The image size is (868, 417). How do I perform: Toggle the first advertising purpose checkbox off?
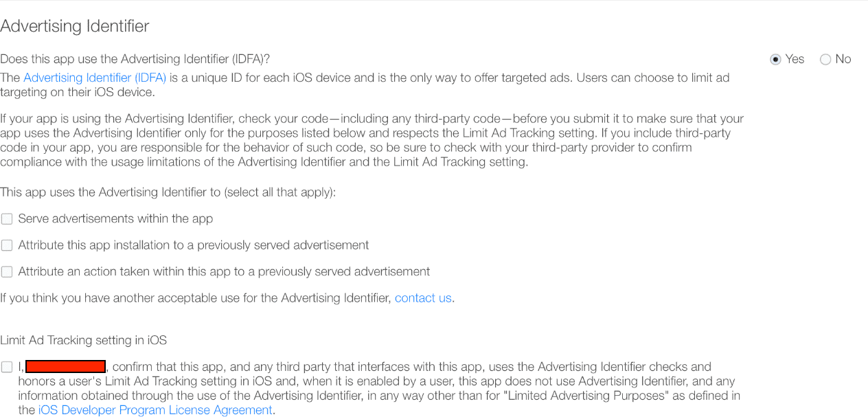(7, 218)
